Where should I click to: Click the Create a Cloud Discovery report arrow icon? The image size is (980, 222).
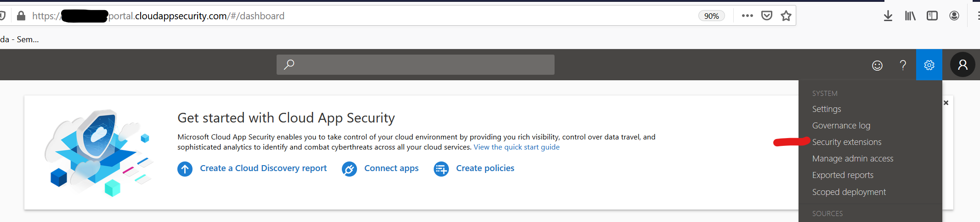pyautogui.click(x=185, y=169)
